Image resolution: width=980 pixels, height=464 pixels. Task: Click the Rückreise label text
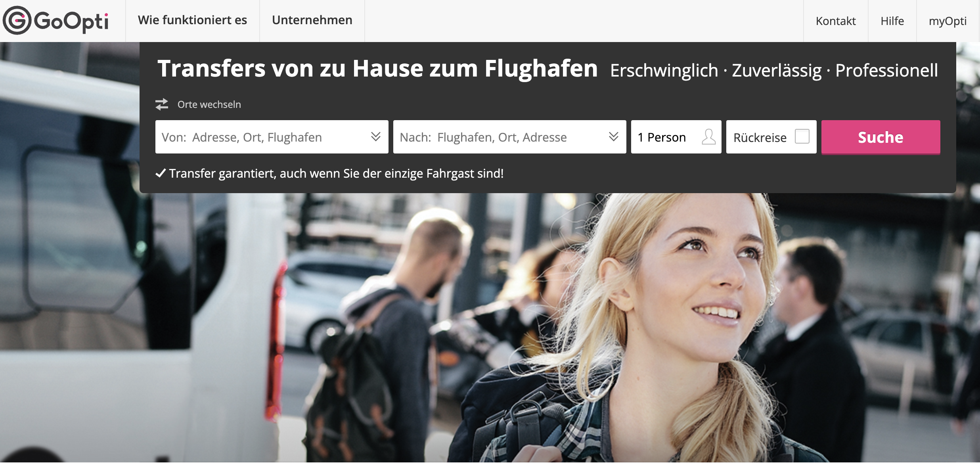[760, 138]
